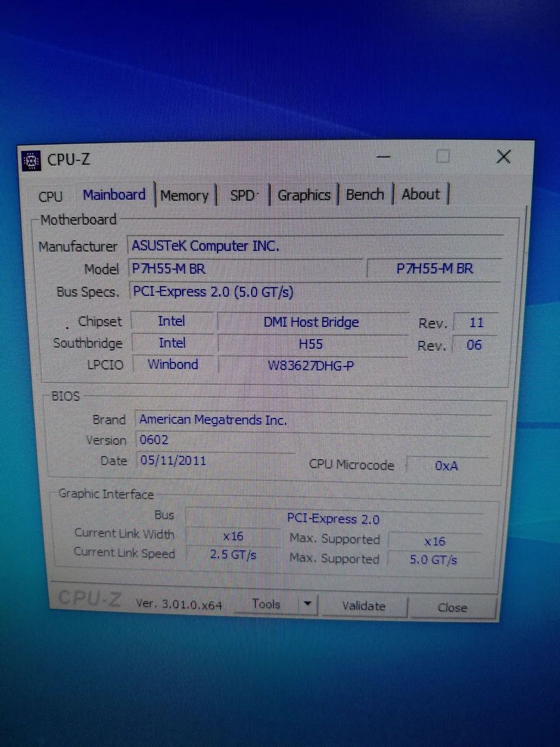The width and height of the screenshot is (560, 747).
Task: Click the Validate button
Action: (x=363, y=606)
